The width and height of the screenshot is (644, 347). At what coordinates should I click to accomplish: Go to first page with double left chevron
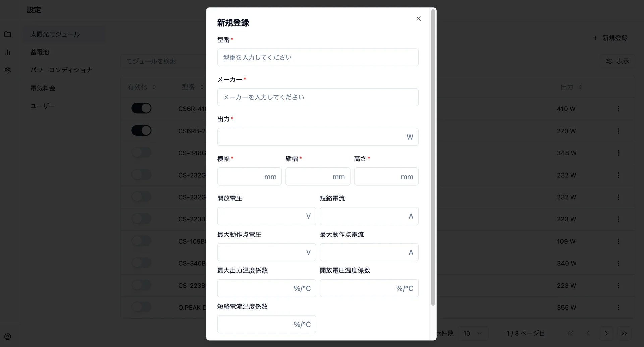tap(570, 333)
